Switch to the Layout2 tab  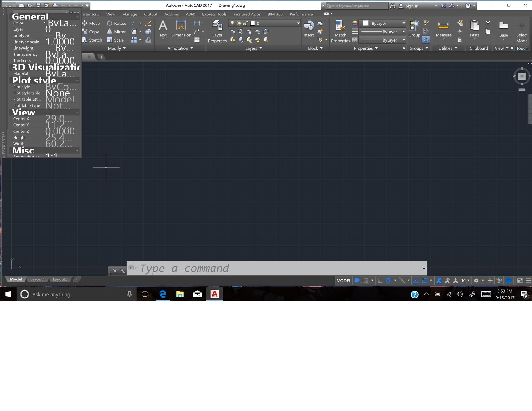(x=60, y=279)
